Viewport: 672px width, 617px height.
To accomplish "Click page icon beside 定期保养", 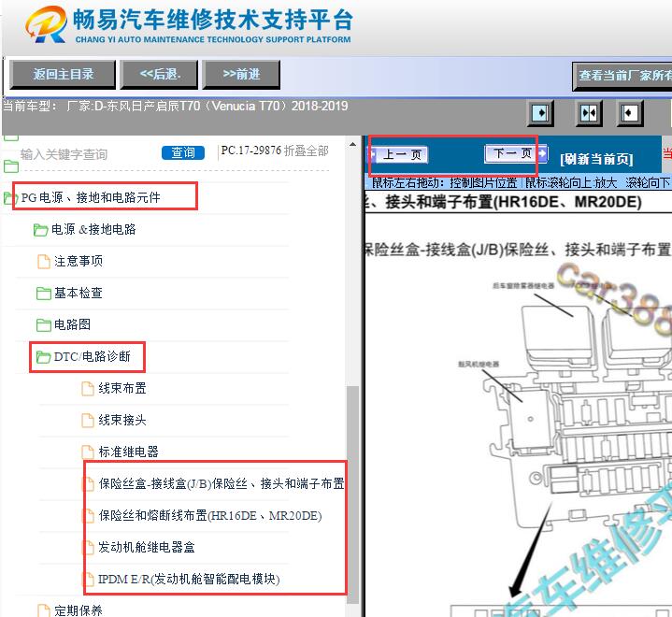I will coord(44,610).
